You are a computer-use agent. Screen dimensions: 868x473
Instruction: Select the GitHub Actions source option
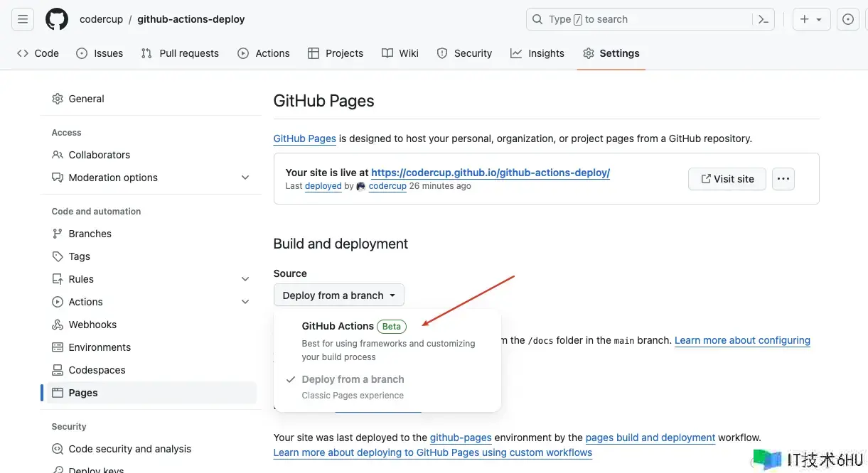pos(338,326)
